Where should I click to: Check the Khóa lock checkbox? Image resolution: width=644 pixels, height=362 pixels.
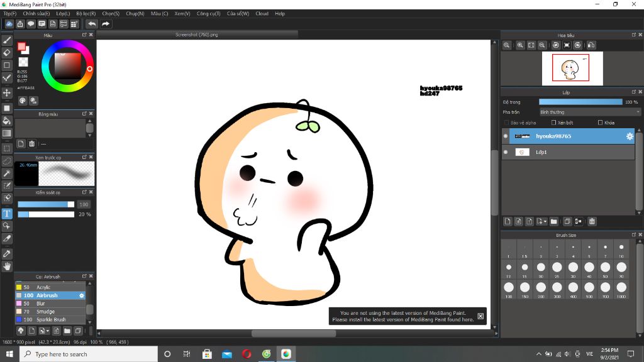[601, 123]
